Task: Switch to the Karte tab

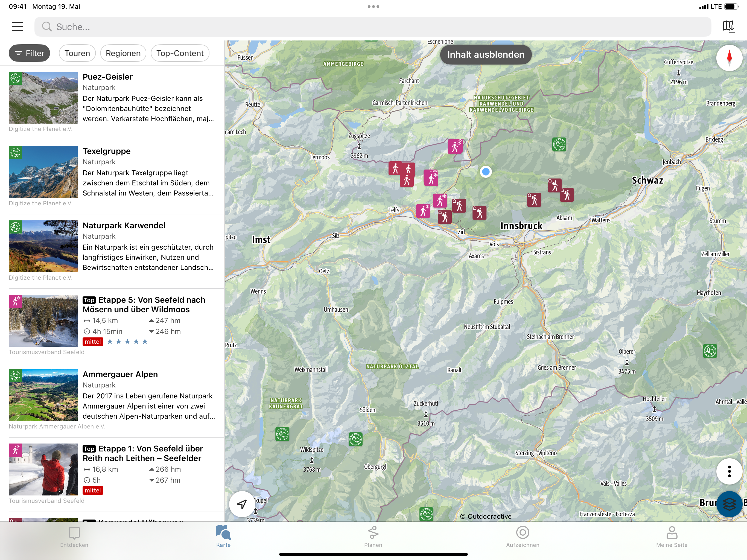Action: pos(223,537)
